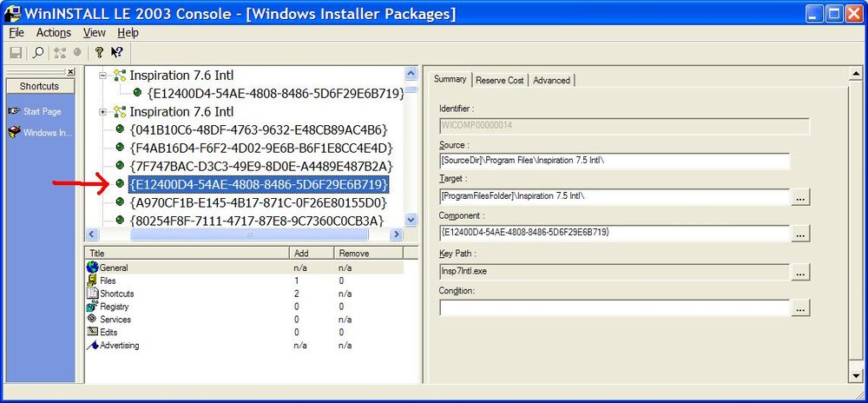Click the package icon of collapsed Inspiration 7.6 Intl
This screenshot has height=403, width=868.
click(x=120, y=112)
